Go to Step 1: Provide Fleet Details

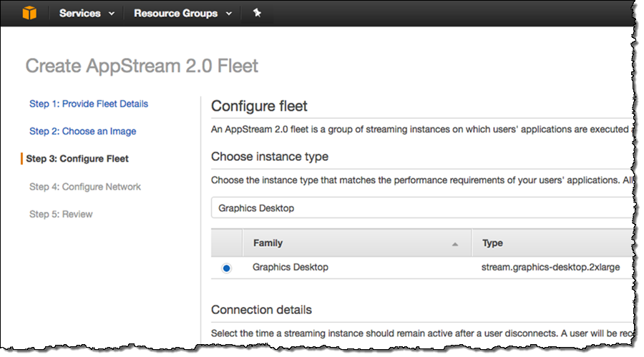(x=89, y=104)
